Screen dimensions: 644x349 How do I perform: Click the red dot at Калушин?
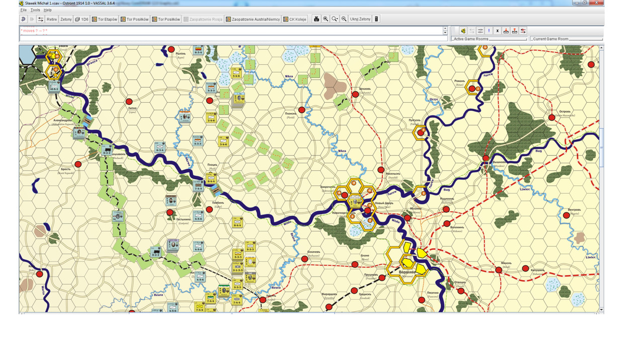pyautogui.click(x=526, y=267)
